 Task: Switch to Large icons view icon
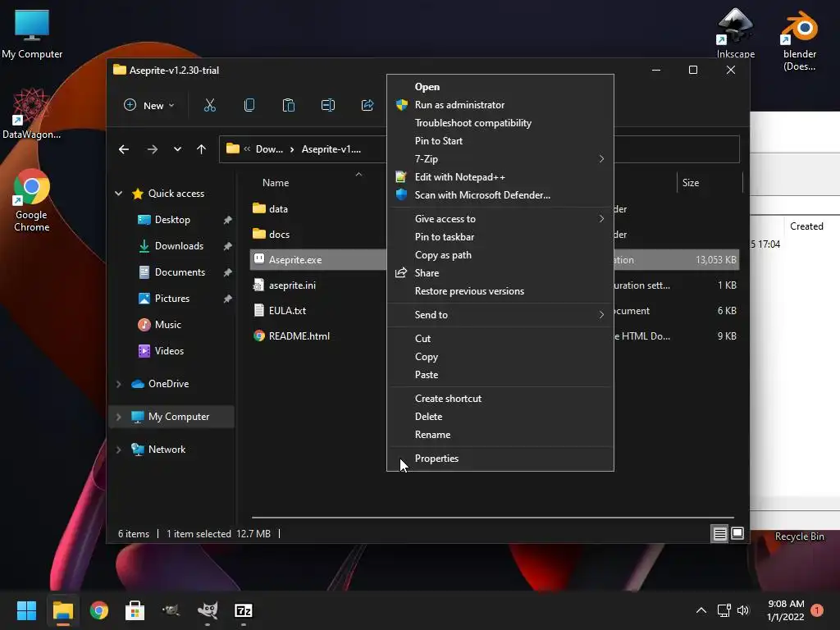click(x=737, y=533)
